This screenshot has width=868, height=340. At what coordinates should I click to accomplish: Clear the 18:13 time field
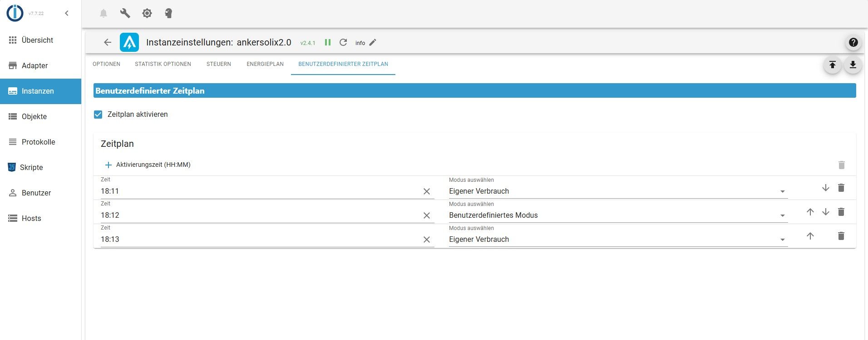(427, 240)
